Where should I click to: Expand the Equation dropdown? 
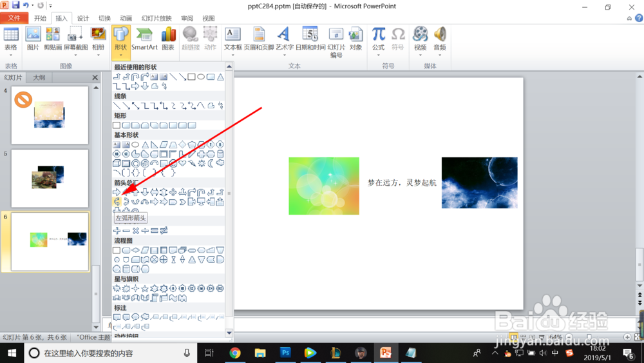[378, 55]
